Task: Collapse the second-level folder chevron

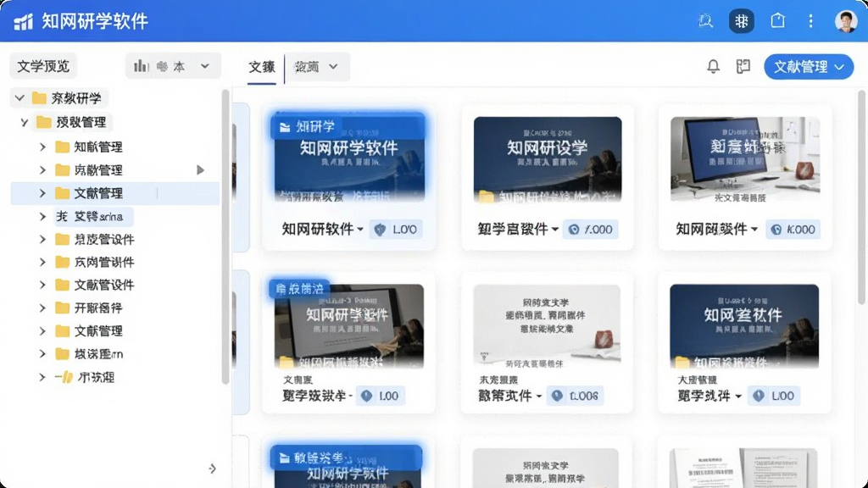Action: [x=25, y=122]
